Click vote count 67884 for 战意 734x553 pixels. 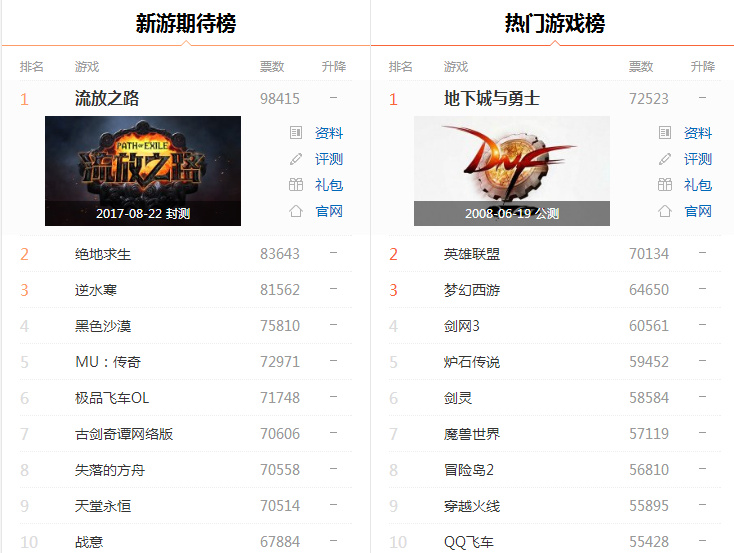point(280,542)
